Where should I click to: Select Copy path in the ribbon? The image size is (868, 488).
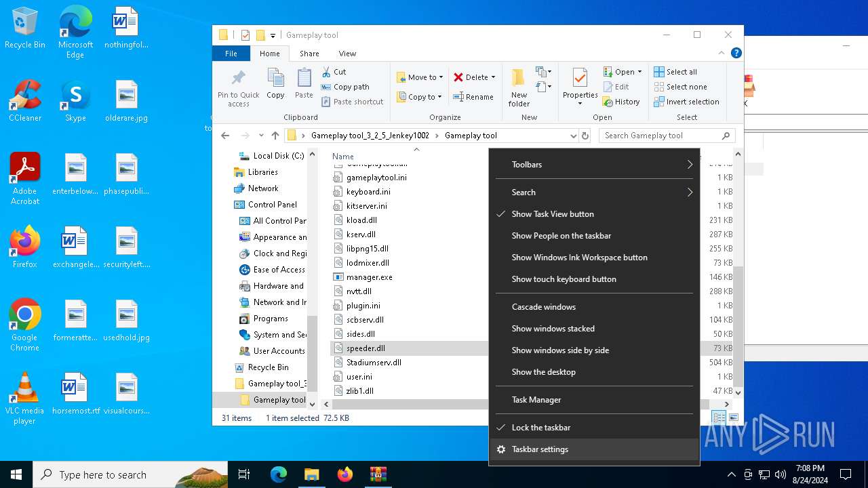click(345, 87)
